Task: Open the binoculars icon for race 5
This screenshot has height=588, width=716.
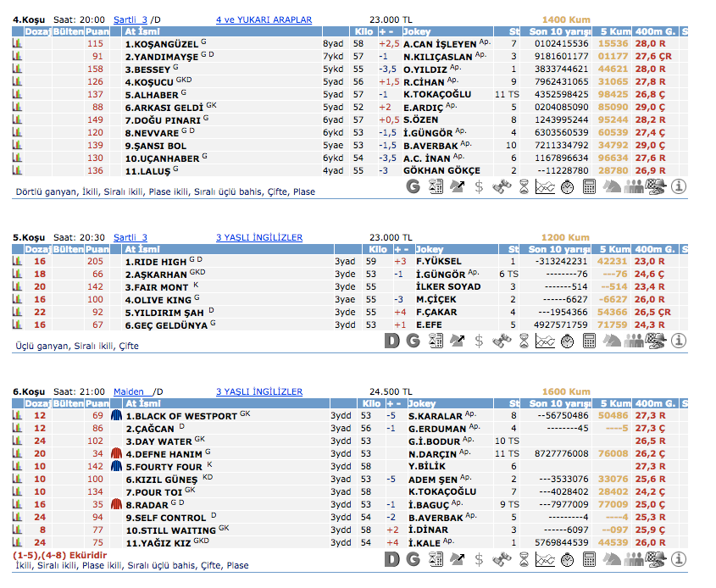Action: pyautogui.click(x=502, y=341)
